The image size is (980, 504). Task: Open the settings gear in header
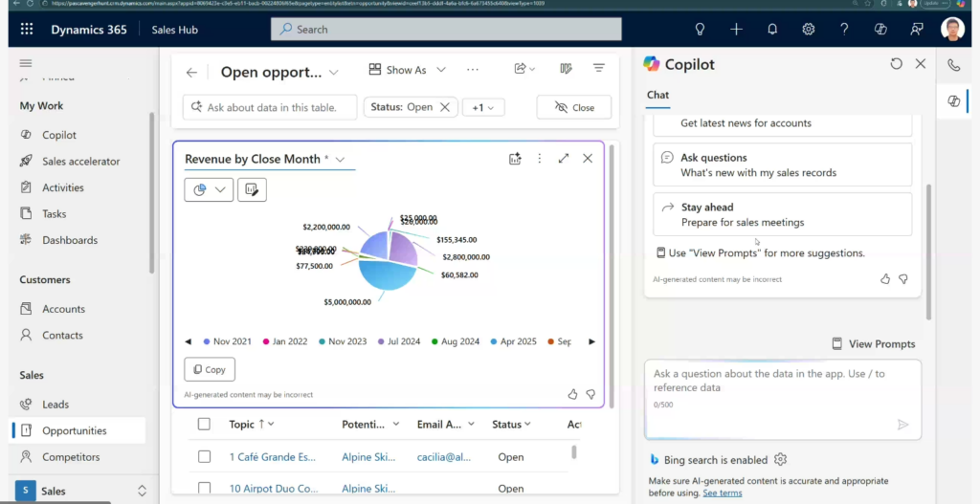(808, 30)
